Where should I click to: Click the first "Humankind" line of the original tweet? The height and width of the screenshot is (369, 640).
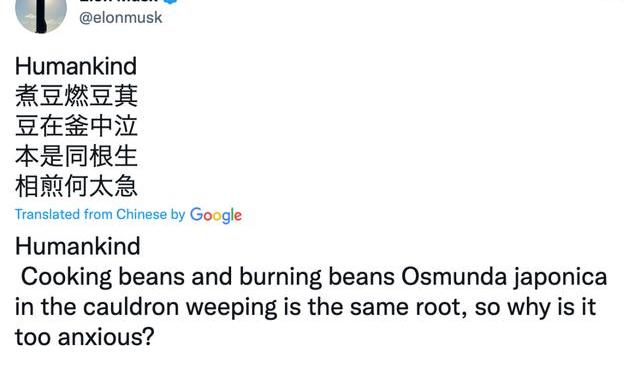[76, 66]
